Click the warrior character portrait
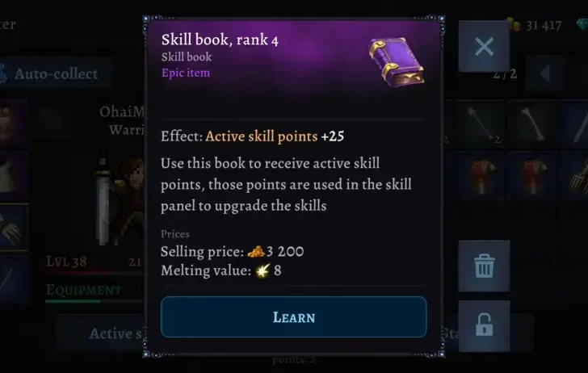588x373 pixels. [120, 200]
